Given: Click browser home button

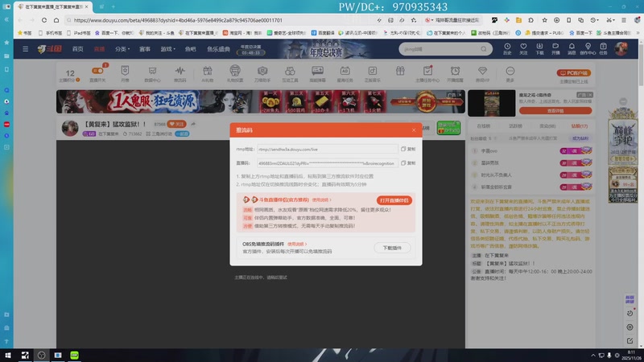Looking at the screenshot, I should point(56,20).
